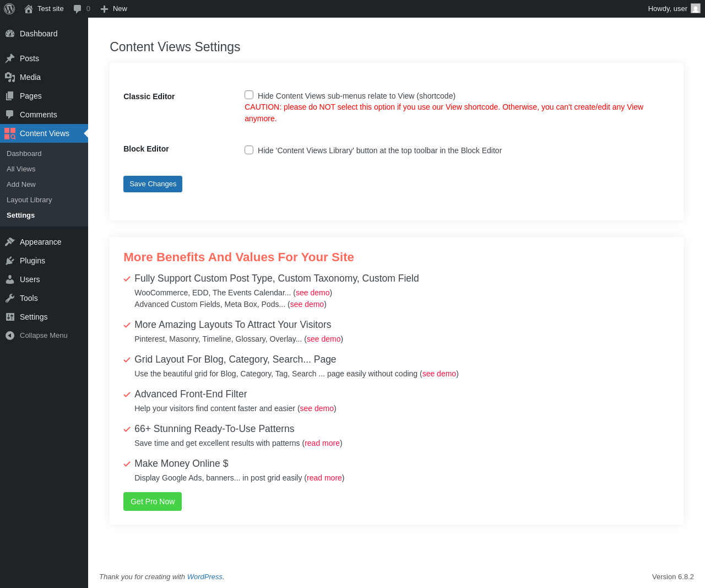705x588 pixels.
Task: Click Test site name in admin bar
Action: coord(51,9)
